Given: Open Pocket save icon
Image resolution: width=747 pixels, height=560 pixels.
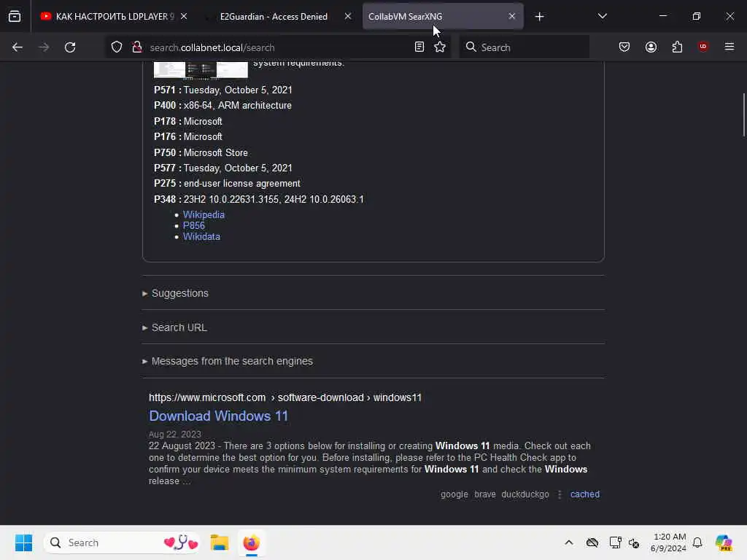Looking at the screenshot, I should 624,47.
